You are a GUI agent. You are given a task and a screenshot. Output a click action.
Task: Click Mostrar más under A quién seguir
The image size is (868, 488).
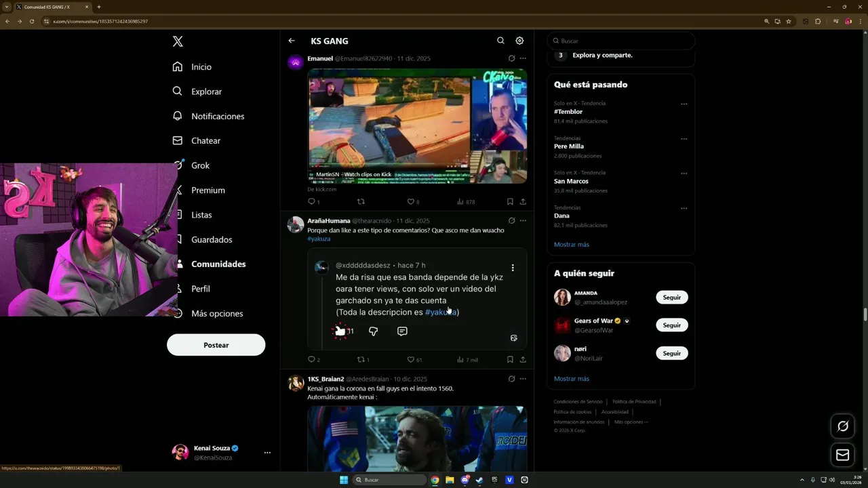[572, 379]
